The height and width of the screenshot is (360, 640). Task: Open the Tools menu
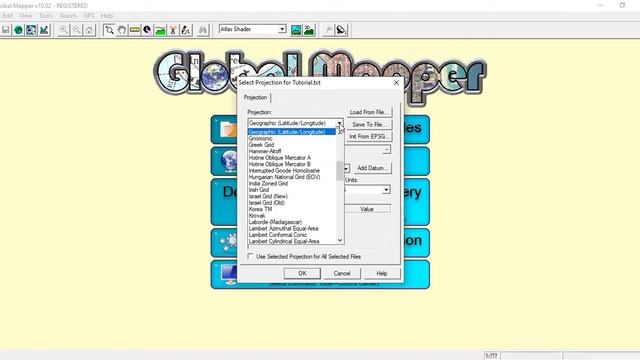(45, 16)
